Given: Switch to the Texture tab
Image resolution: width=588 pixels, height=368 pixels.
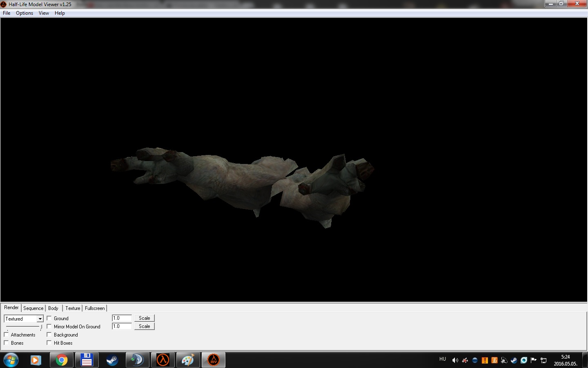Looking at the screenshot, I should click(x=73, y=308).
